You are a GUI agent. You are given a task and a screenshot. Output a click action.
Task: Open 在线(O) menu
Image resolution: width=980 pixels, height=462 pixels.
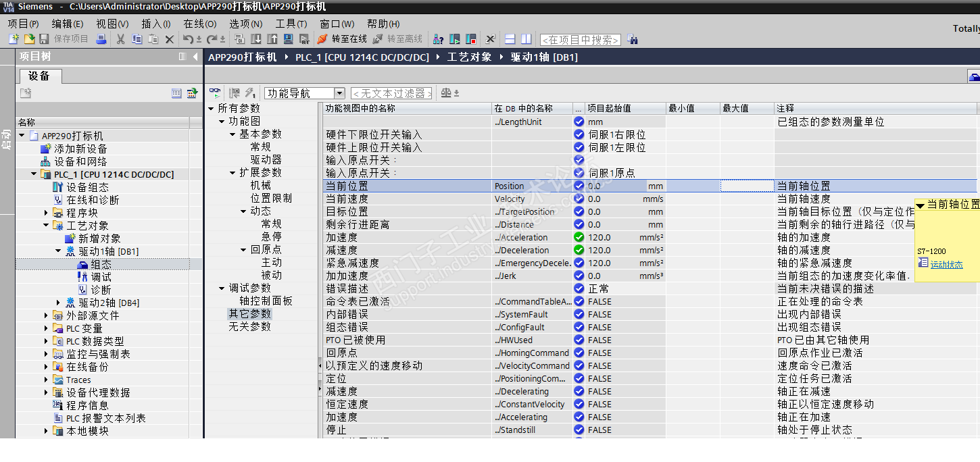click(200, 24)
